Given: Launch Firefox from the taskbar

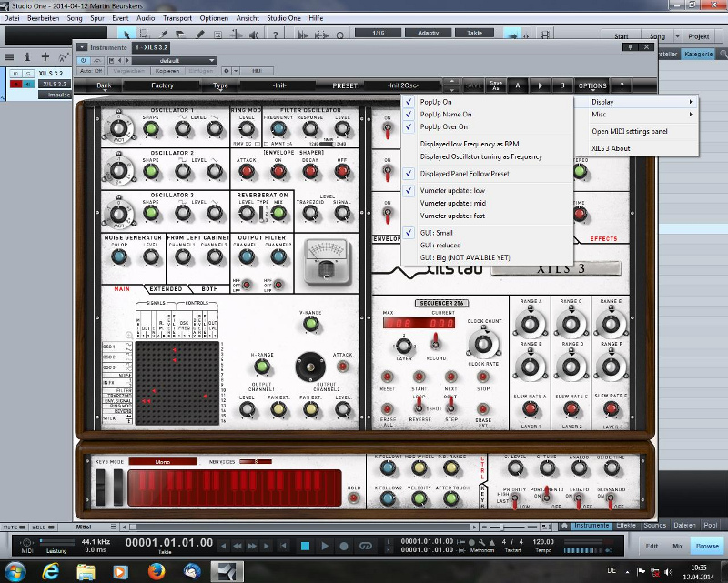Looking at the screenshot, I should coord(157,571).
